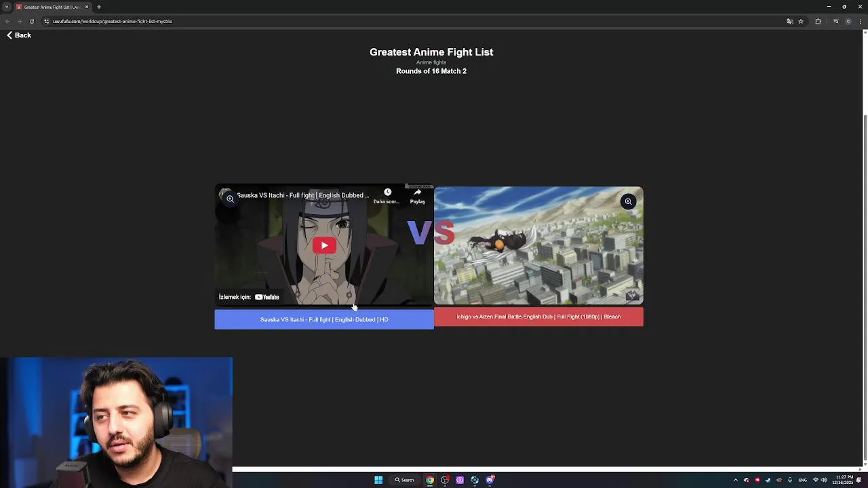View site information icon in address bar

pos(46,21)
